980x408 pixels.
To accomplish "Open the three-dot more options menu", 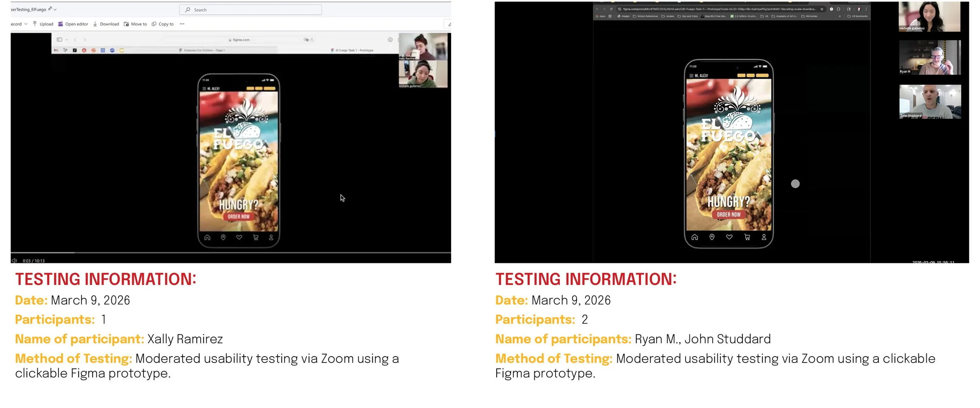I will 182,24.
